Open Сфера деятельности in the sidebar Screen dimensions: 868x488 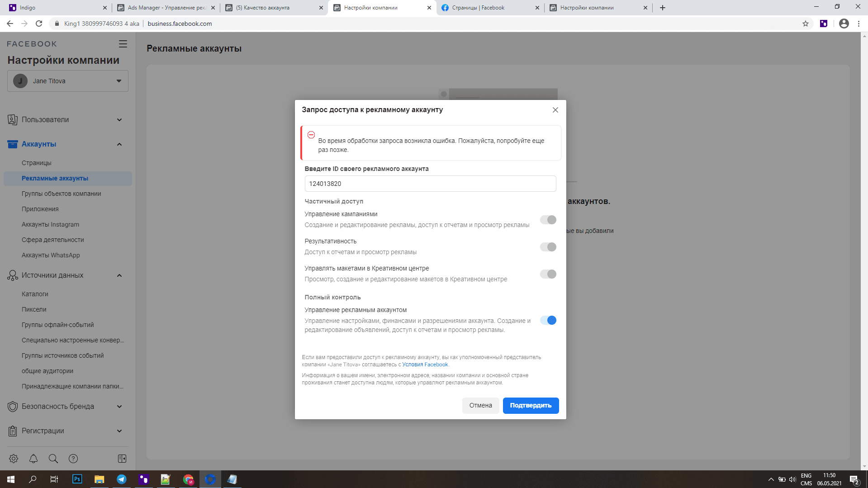53,240
